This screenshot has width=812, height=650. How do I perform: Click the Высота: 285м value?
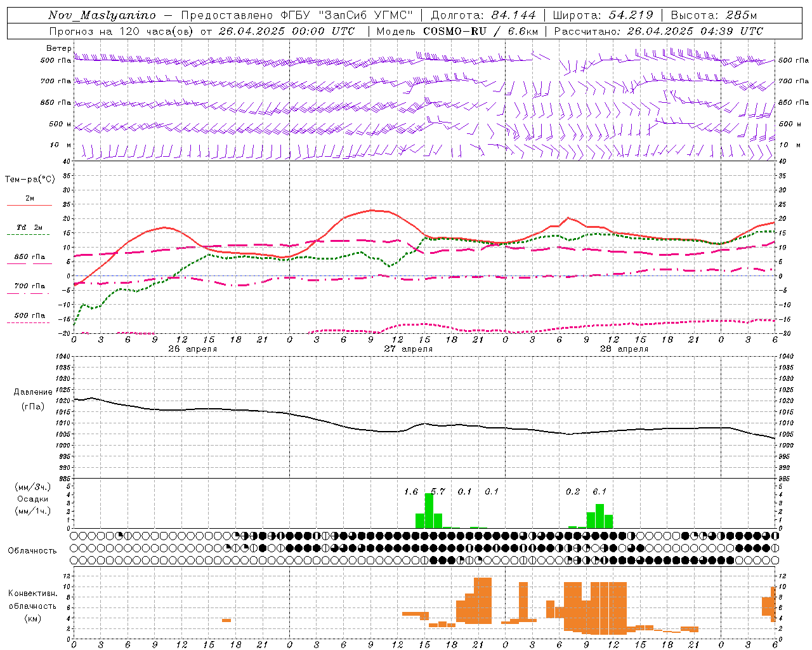click(714, 15)
